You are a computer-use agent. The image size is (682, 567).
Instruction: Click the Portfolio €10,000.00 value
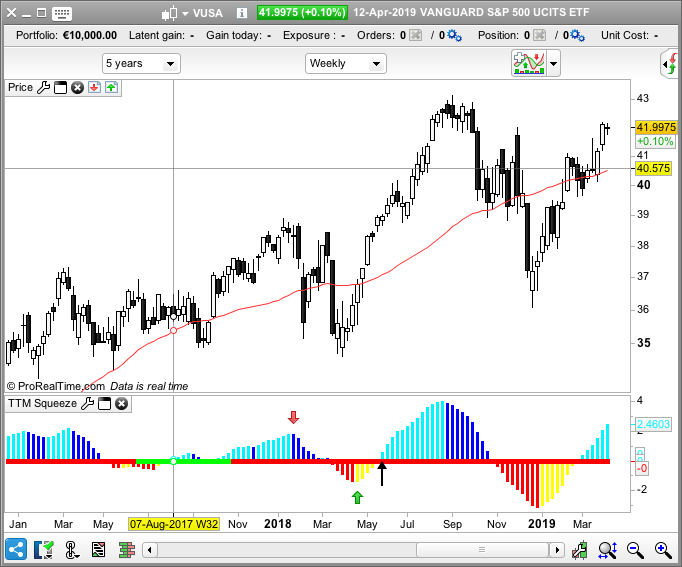point(90,35)
